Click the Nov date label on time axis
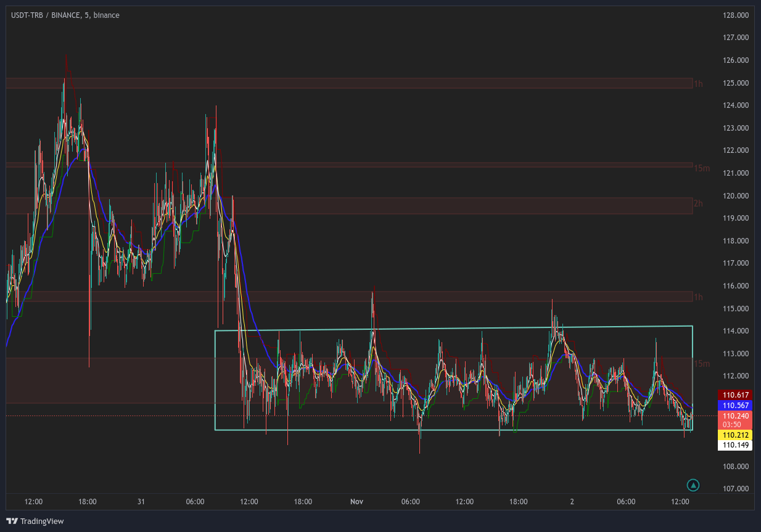Screen dimensions: 761x532 356,502
